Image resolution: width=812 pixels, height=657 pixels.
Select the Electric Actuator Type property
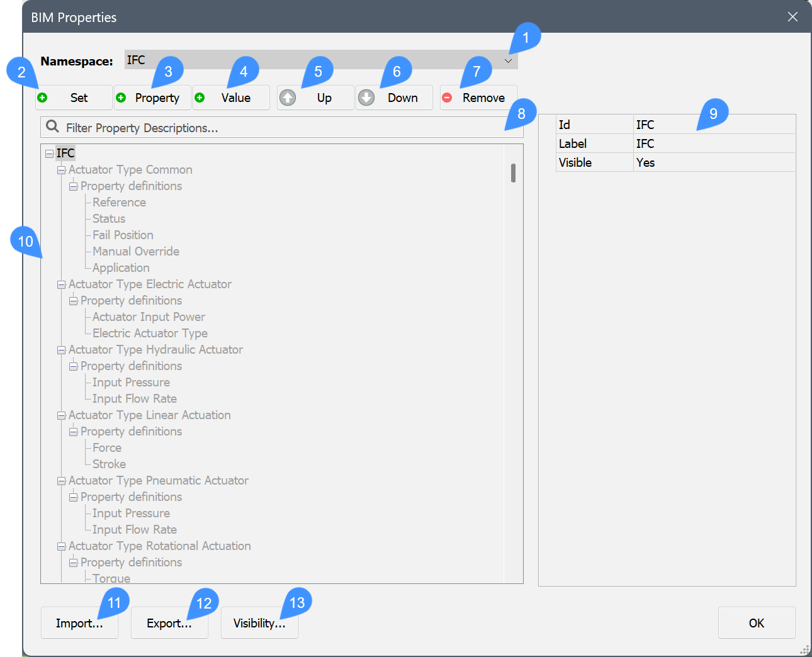point(150,334)
